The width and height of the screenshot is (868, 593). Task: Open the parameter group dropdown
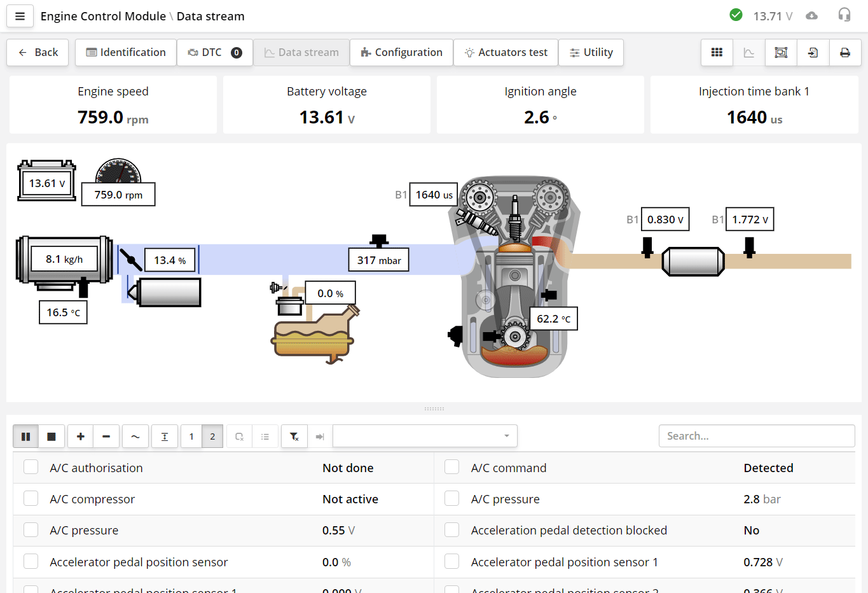click(425, 436)
